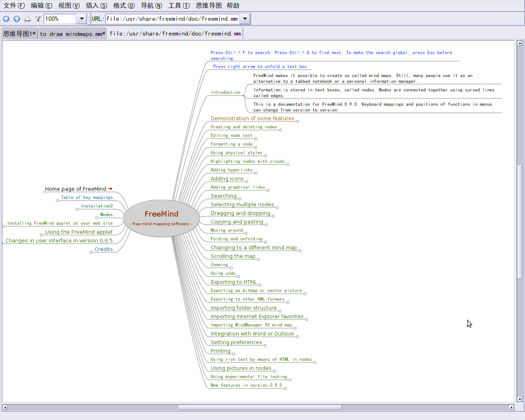The image size is (525, 420).
Task: Switch to the freemind.mm document tab
Action: coord(175,34)
